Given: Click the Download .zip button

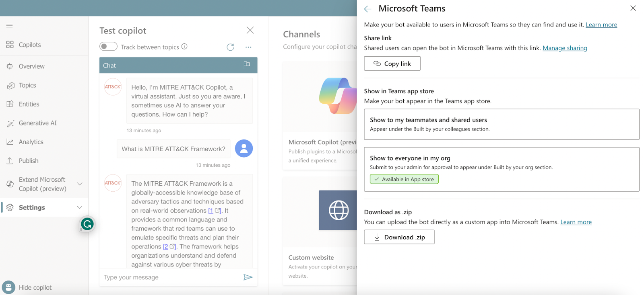Looking at the screenshot, I should [x=399, y=237].
